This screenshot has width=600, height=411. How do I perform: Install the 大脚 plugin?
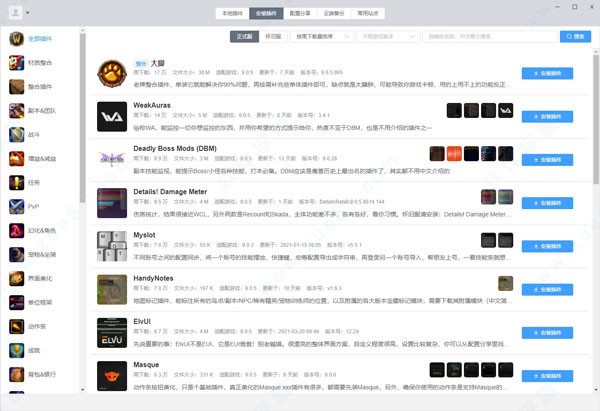(x=547, y=73)
